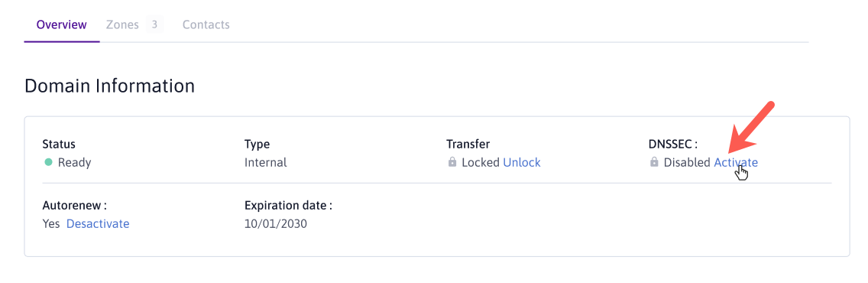
Task: Desactivate the Autorenew option
Action: point(98,224)
